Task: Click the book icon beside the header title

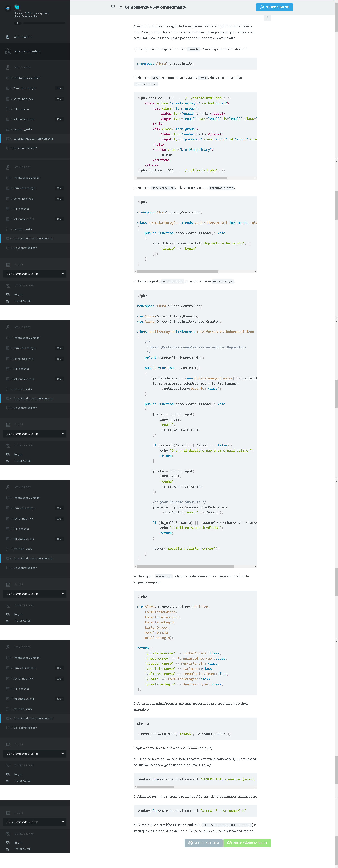Action: click(x=113, y=7)
